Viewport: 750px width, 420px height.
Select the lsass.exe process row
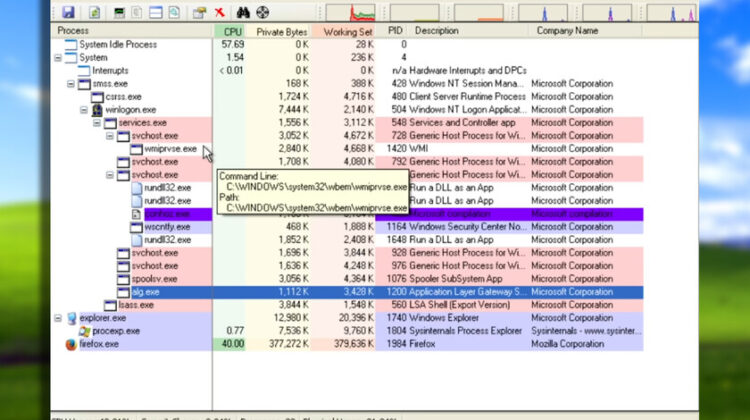click(347, 305)
